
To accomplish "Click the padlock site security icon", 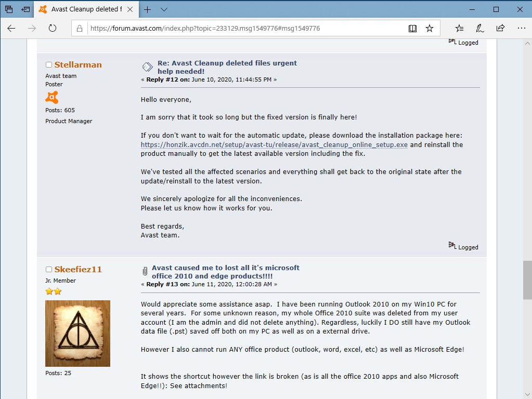I will pos(80,28).
